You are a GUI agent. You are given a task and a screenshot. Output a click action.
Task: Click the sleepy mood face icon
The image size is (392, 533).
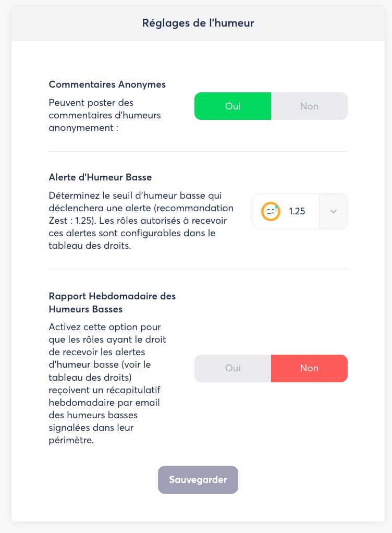pyautogui.click(x=271, y=211)
